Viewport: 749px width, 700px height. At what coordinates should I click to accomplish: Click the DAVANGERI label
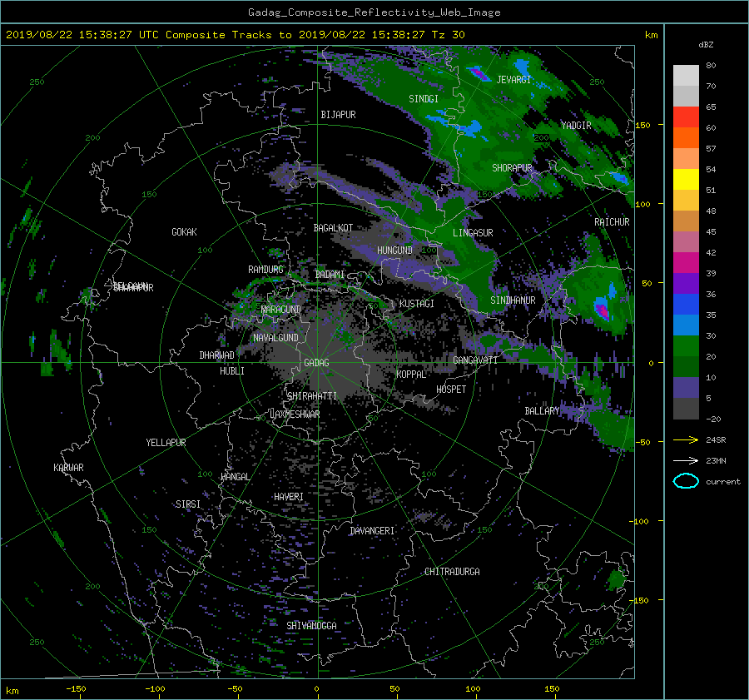point(372,531)
